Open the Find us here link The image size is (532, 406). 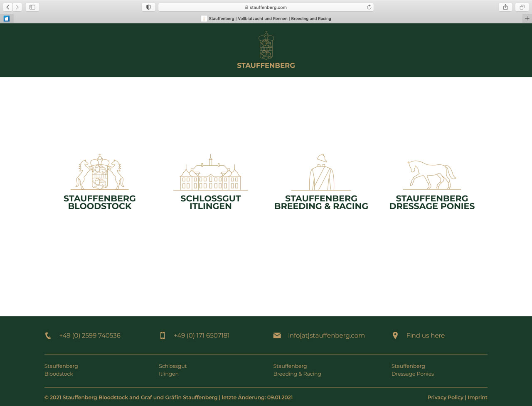(426, 335)
